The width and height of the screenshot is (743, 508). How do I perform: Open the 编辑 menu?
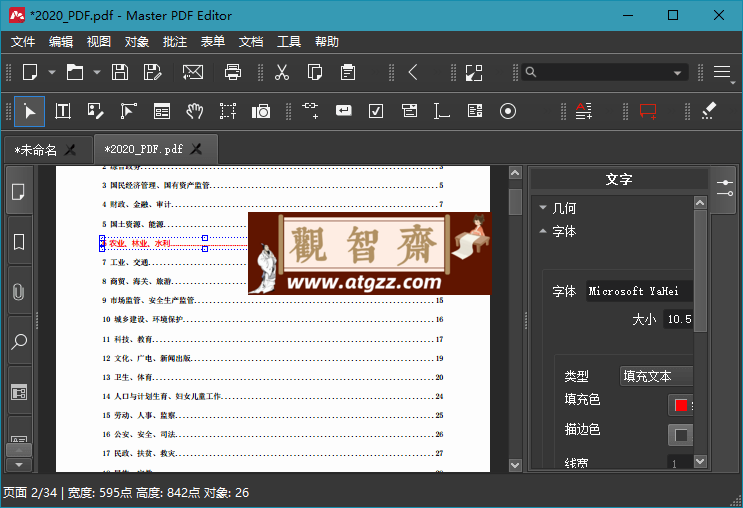(x=61, y=42)
